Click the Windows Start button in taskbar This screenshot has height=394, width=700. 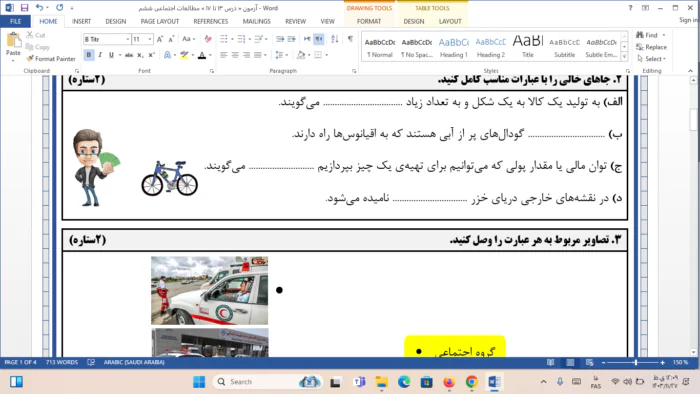[199, 382]
